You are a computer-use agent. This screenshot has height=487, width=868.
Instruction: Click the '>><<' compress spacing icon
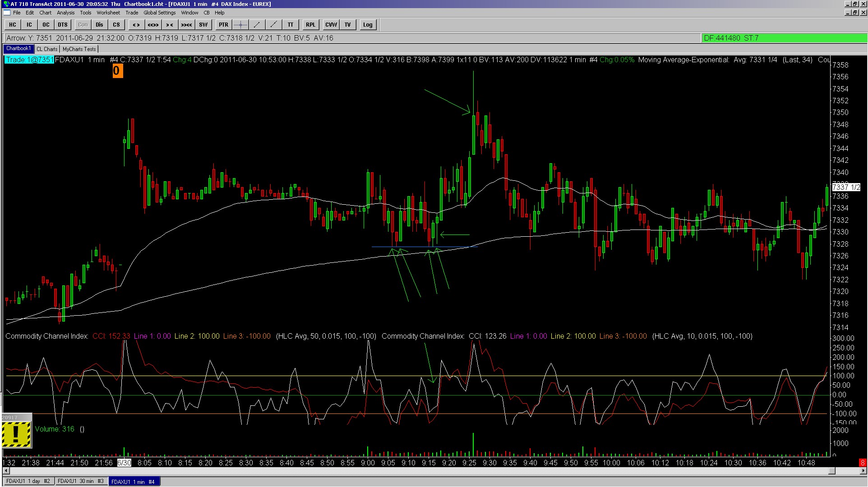(x=186, y=25)
